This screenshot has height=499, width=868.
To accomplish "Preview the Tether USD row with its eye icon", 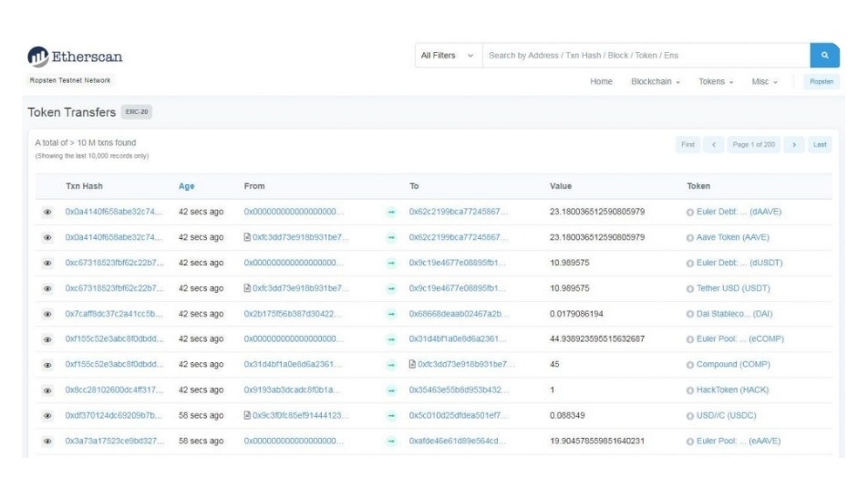I will click(47, 288).
